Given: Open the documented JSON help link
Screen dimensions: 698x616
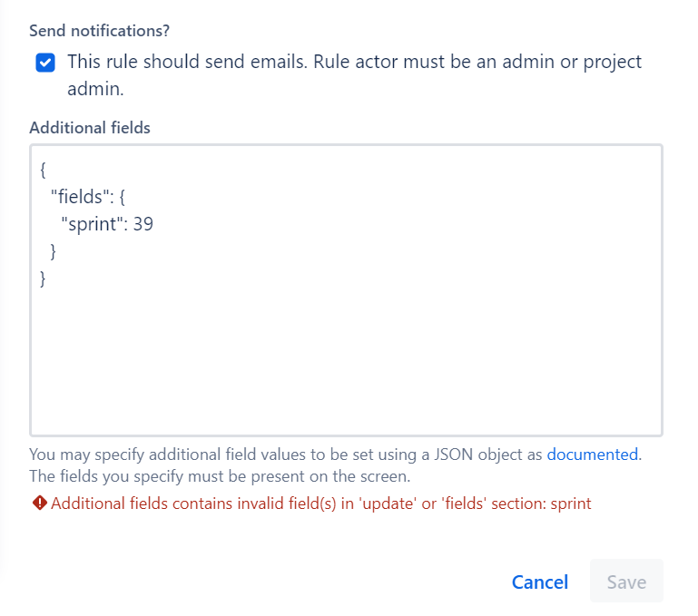Looking at the screenshot, I should (592, 455).
